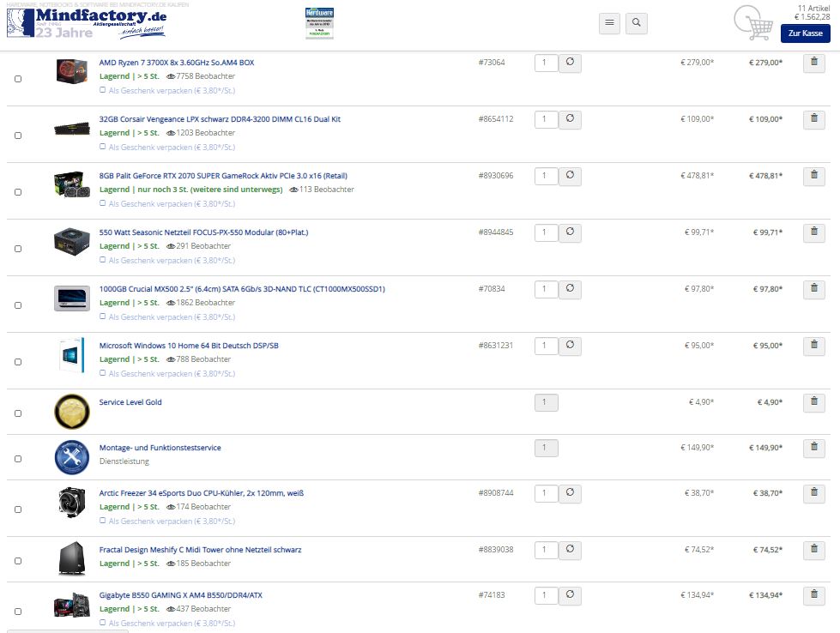The height and width of the screenshot is (633, 840).
Task: Click the Service Level Gold coin thumbnail
Action: click(72, 412)
